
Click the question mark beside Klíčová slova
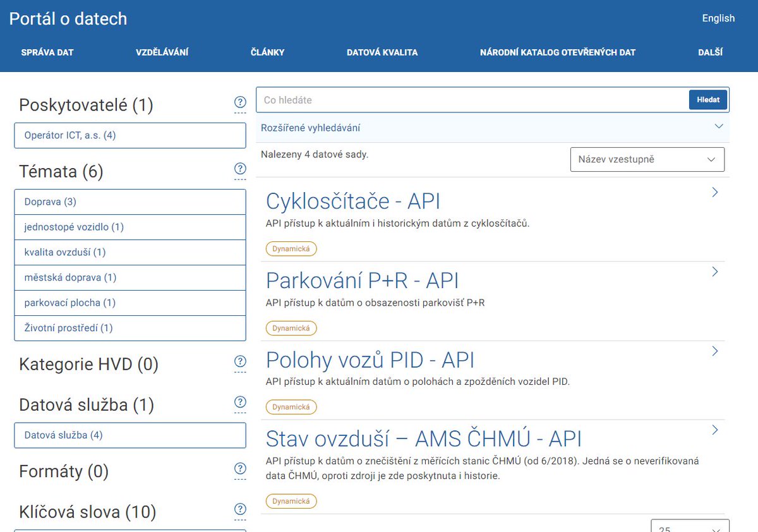239,509
